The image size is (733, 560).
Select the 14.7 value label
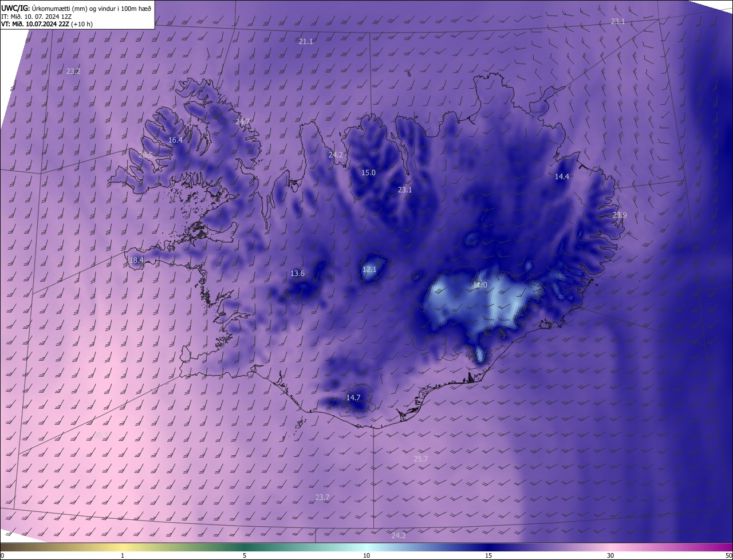[x=353, y=397]
